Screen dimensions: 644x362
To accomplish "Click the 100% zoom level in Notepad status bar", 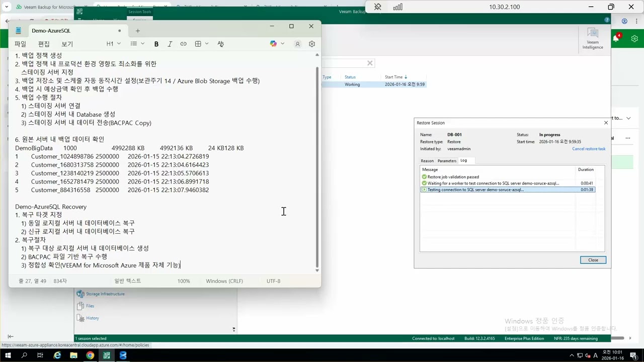I will pos(184,281).
